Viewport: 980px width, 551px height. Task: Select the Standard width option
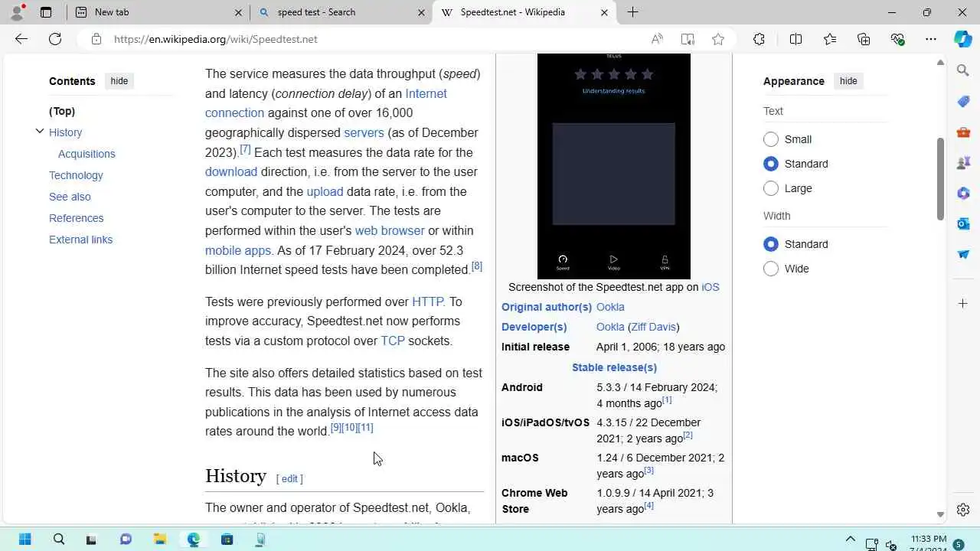click(x=771, y=244)
